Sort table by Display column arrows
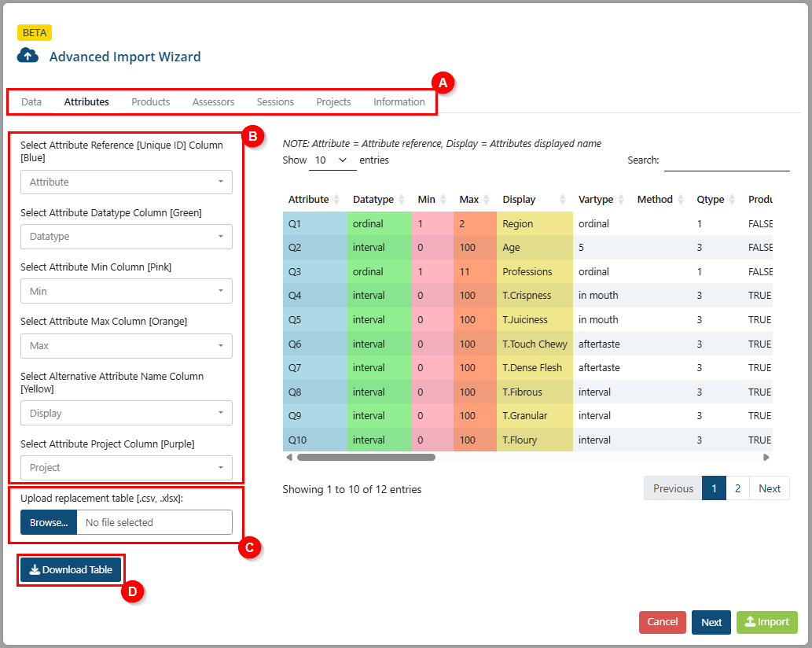Viewport: 812px width, 648px height. (x=562, y=200)
